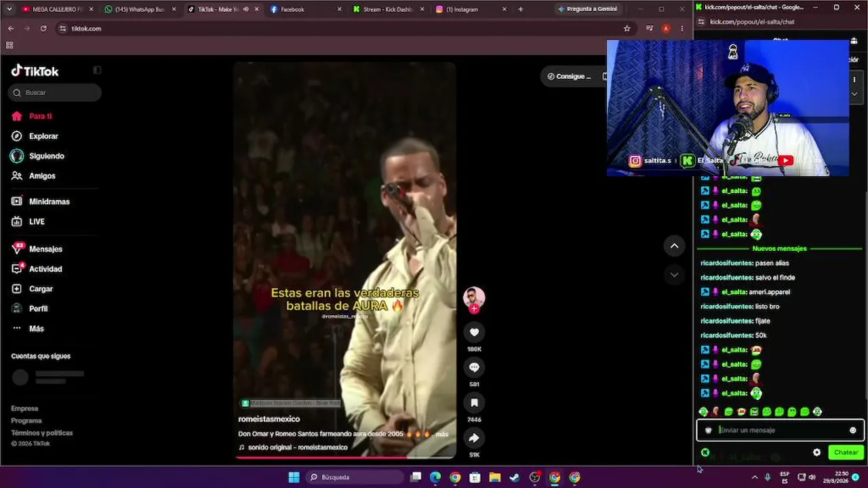Click the taskbar Búsqueda box

click(x=355, y=477)
